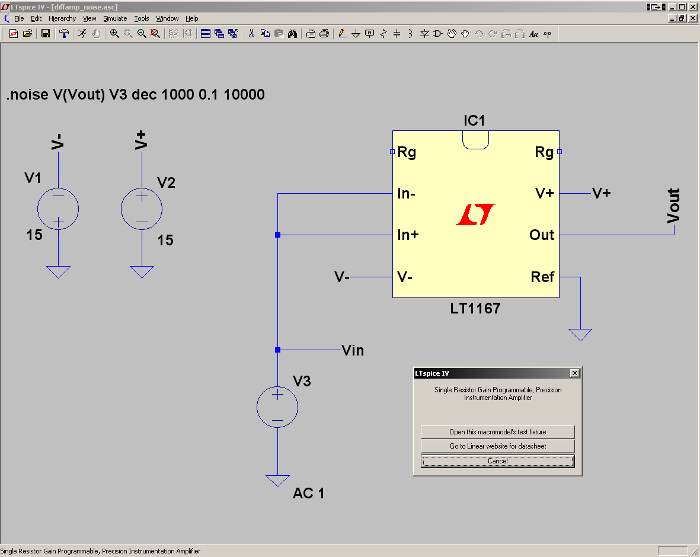This screenshot has width=700, height=557.
Task: Click the LT1167 component label
Action: [475, 308]
